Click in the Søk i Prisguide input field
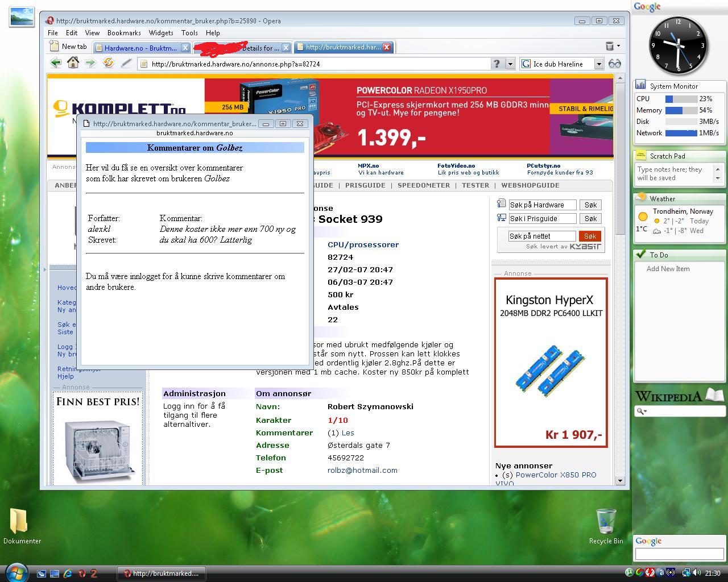Screen dimensions: 728x582 pyautogui.click(x=542, y=218)
